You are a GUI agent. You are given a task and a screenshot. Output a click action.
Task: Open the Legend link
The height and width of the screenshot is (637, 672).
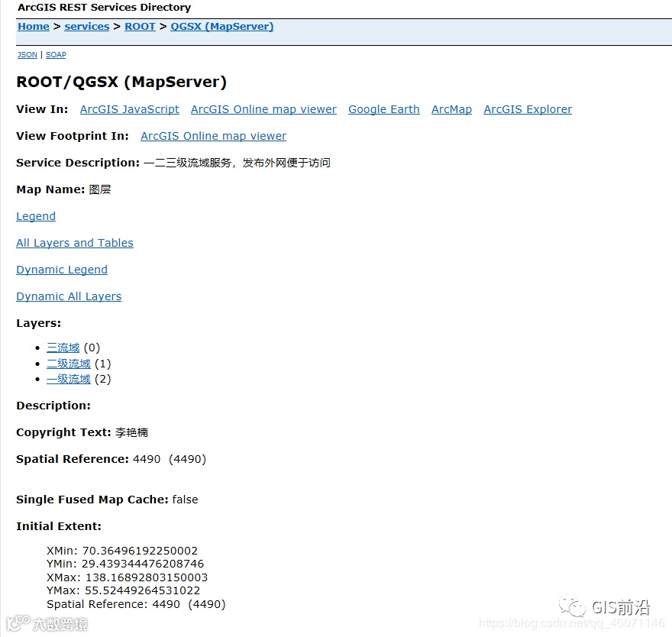pos(36,216)
